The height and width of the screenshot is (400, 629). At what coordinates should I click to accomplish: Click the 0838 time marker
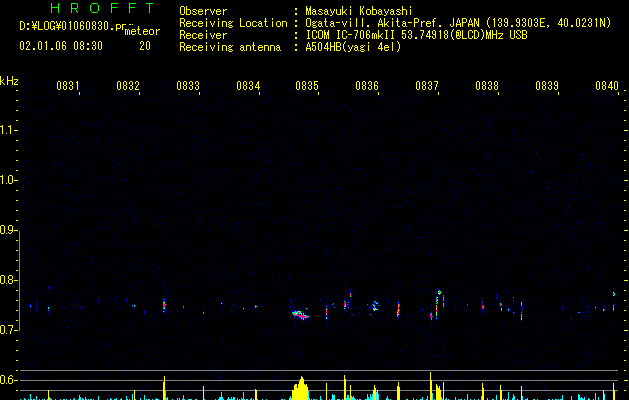point(487,85)
